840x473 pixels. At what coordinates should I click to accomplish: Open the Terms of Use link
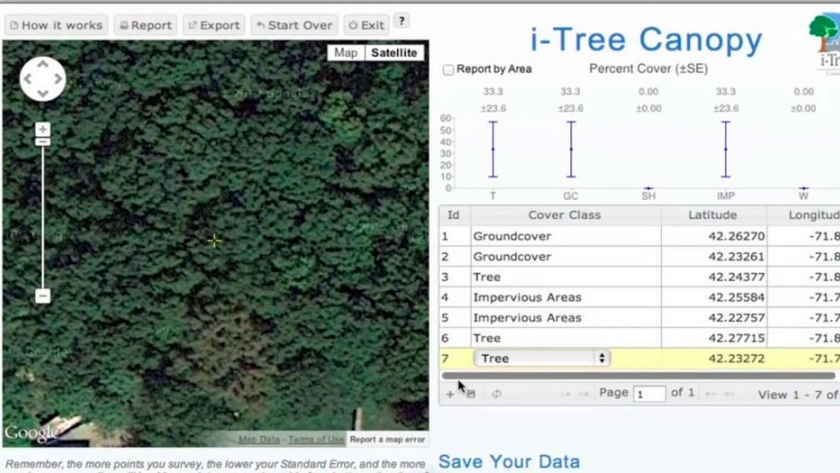[x=316, y=439]
